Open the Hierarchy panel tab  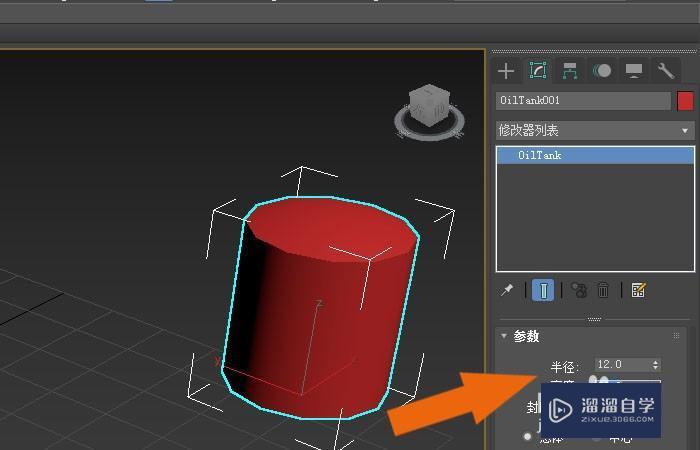point(570,71)
